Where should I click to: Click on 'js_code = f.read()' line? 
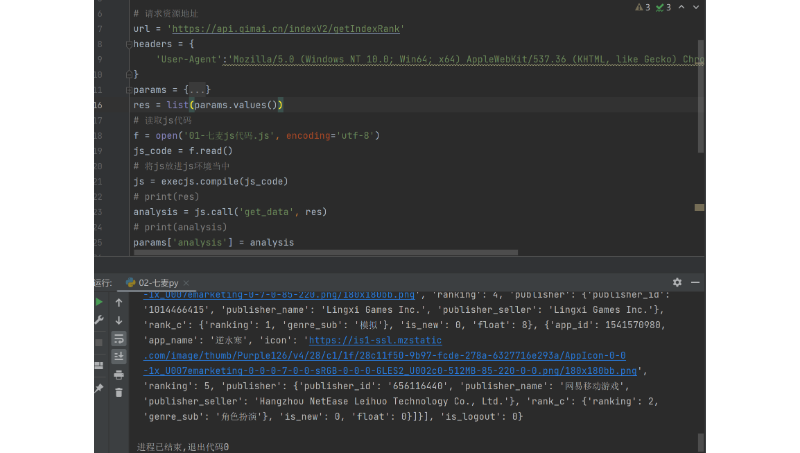[183, 151]
